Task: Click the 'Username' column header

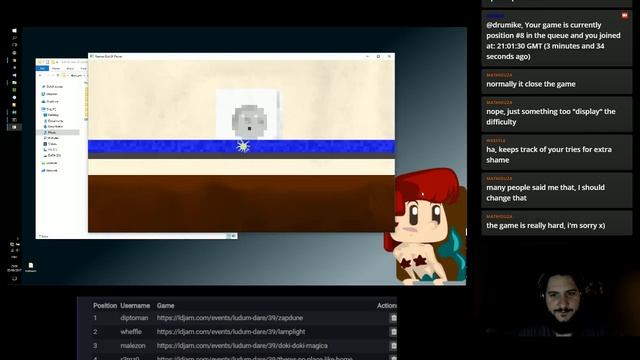Action: pyautogui.click(x=135, y=306)
